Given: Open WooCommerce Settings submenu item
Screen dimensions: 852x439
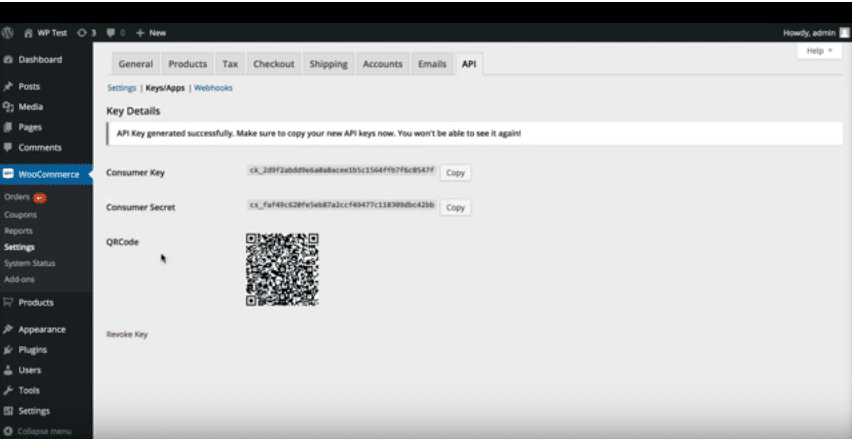Looking at the screenshot, I should (20, 247).
